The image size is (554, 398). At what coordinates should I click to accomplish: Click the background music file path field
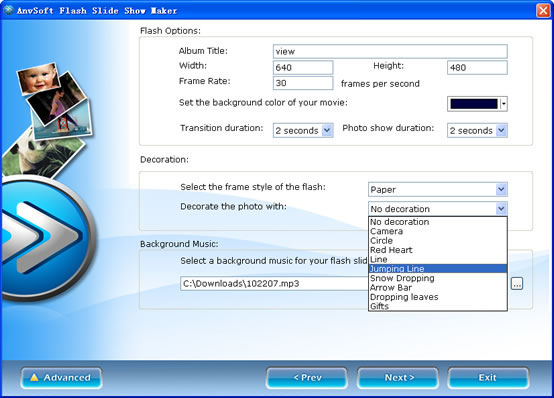274,283
